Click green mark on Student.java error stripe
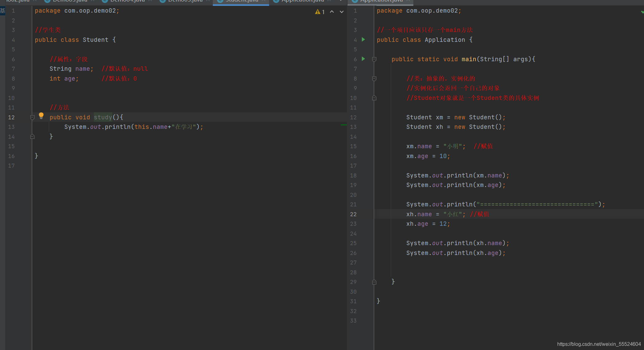 point(344,125)
